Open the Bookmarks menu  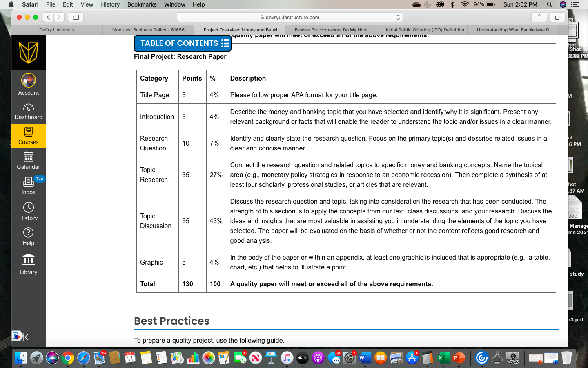click(142, 4)
